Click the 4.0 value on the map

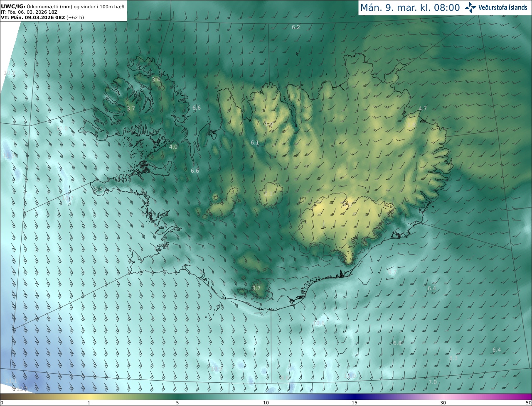click(x=173, y=147)
